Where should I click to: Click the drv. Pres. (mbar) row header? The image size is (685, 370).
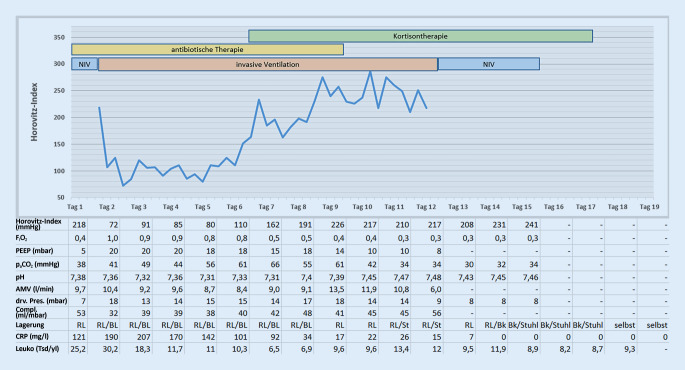click(42, 301)
